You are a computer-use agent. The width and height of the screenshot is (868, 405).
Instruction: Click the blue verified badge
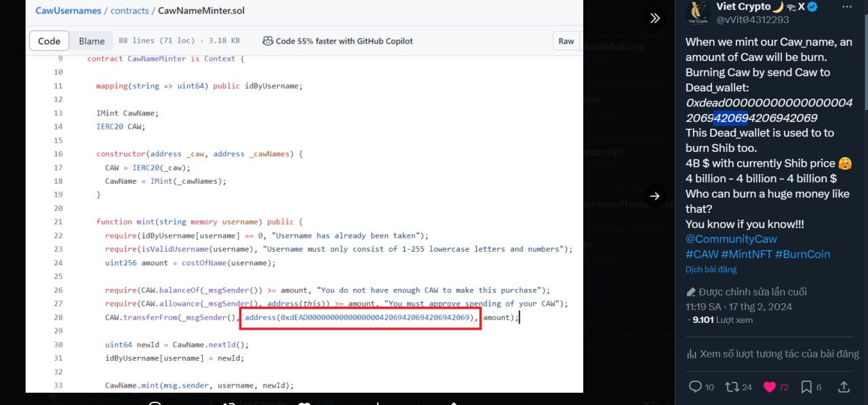[812, 7]
